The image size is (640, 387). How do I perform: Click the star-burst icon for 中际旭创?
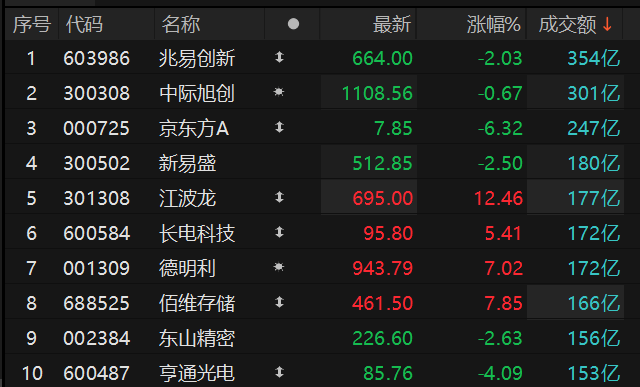click(279, 92)
